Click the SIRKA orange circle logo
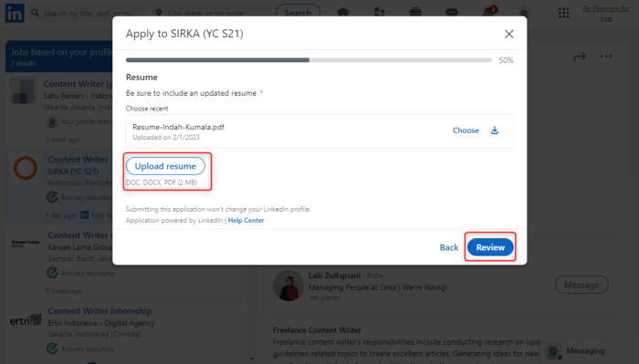 click(x=26, y=168)
